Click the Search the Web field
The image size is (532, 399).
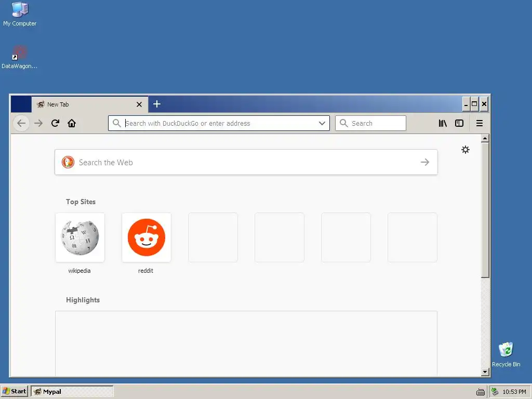point(246,162)
